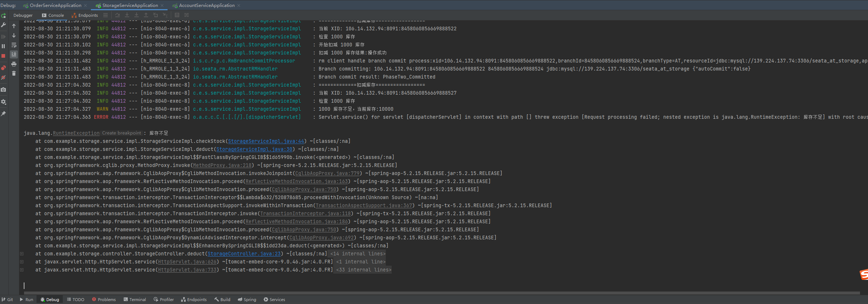
Task: Close the AccountServiceApplication tab
Action: click(x=239, y=5)
